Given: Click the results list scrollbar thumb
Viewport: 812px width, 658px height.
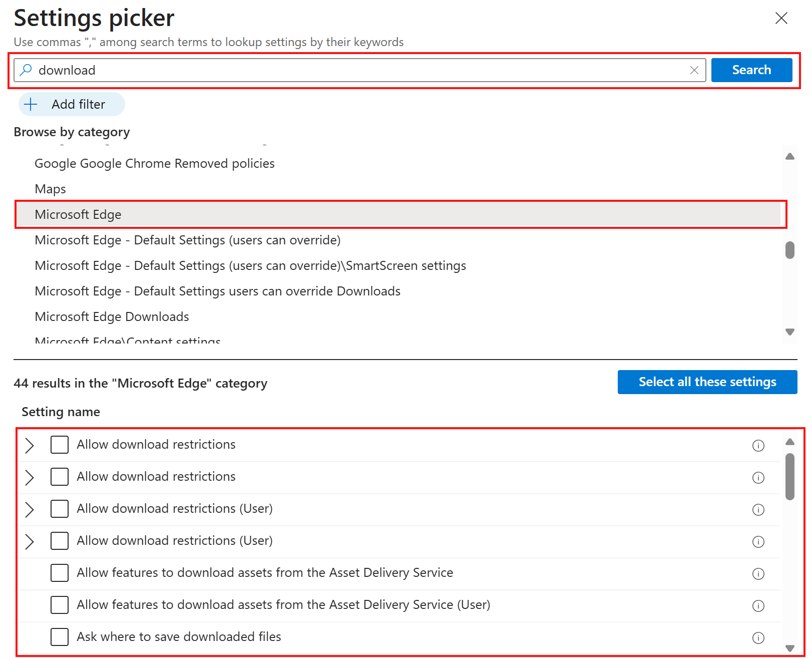Looking at the screenshot, I should [790, 477].
